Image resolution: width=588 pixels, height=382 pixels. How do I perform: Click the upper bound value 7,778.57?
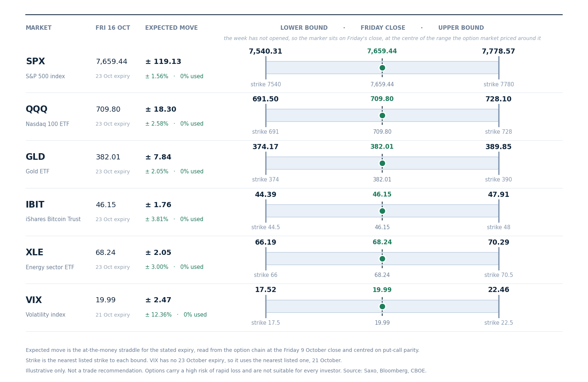click(499, 51)
